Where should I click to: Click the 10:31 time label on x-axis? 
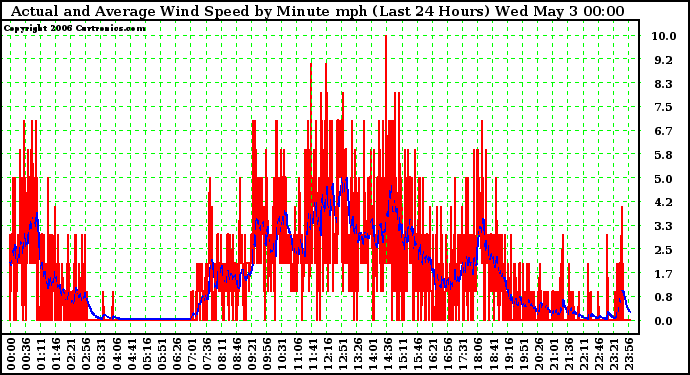tap(283, 354)
